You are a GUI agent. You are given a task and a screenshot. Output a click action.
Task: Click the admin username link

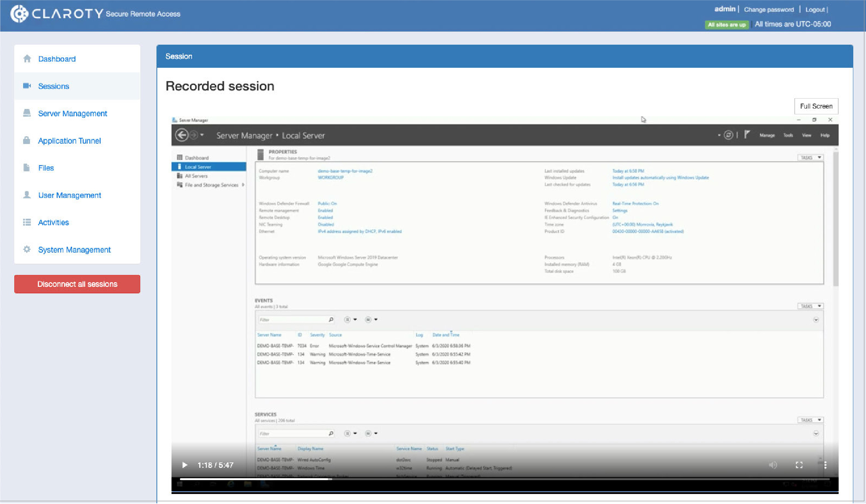point(725,9)
